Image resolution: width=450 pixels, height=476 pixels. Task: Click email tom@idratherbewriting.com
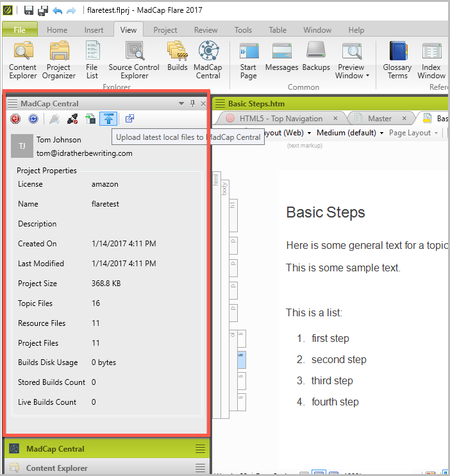point(85,153)
